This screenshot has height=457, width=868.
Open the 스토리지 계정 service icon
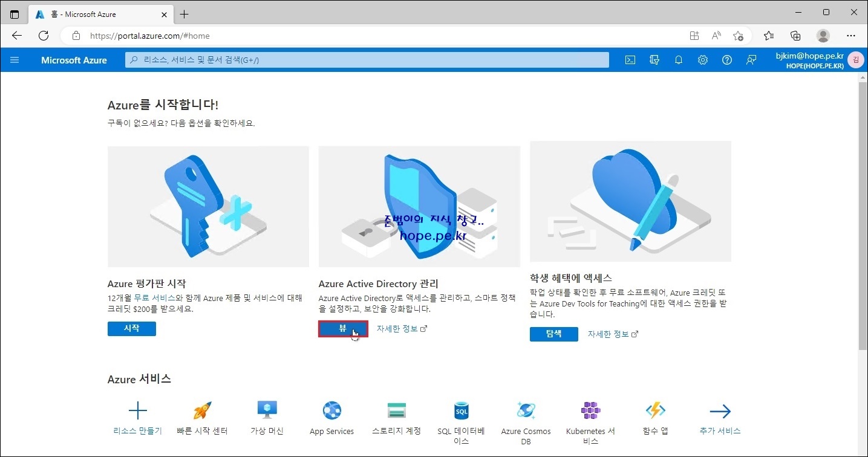396,411
